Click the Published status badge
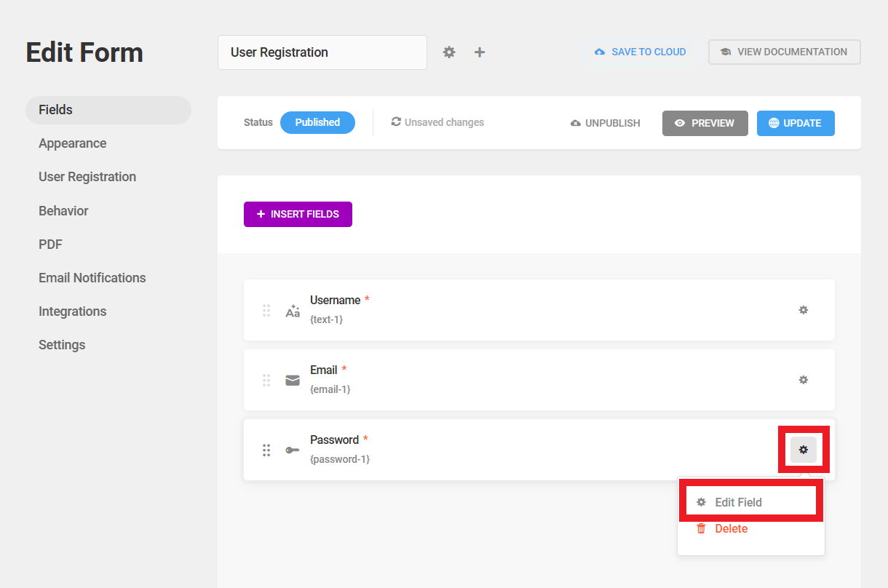 pyautogui.click(x=317, y=122)
